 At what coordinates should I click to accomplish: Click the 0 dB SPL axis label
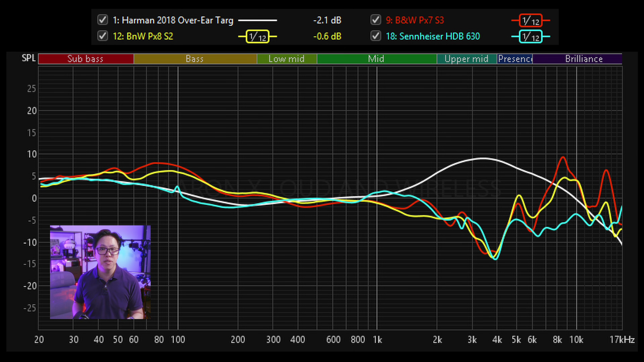(34, 198)
